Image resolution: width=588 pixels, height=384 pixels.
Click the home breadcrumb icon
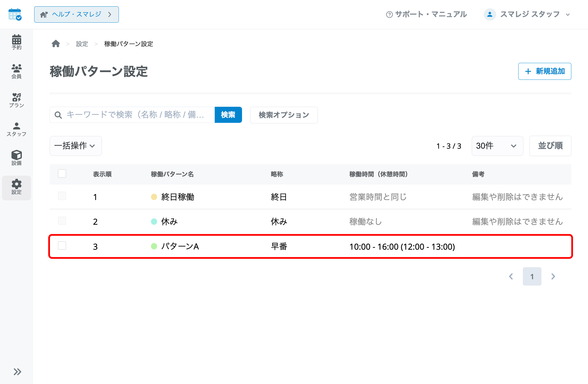click(56, 44)
